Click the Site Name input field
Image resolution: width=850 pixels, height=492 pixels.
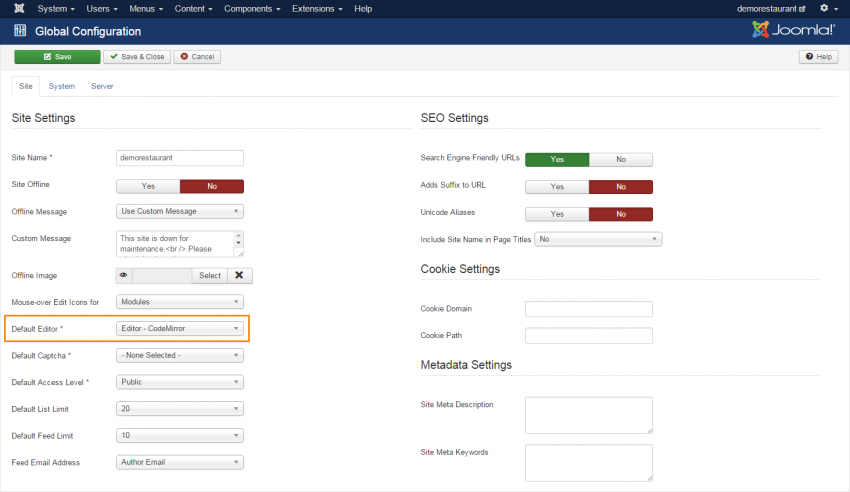[x=180, y=158]
